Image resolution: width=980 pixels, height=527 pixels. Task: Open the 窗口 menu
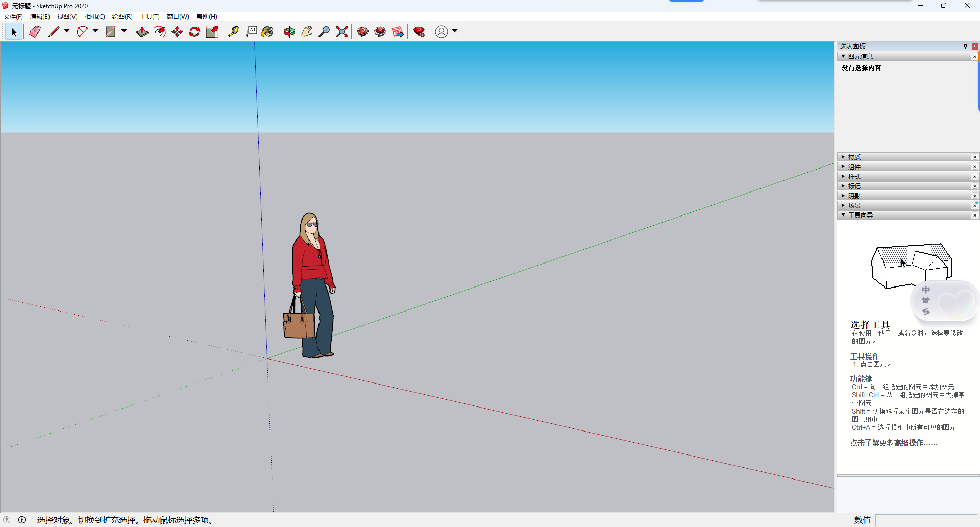[177, 16]
